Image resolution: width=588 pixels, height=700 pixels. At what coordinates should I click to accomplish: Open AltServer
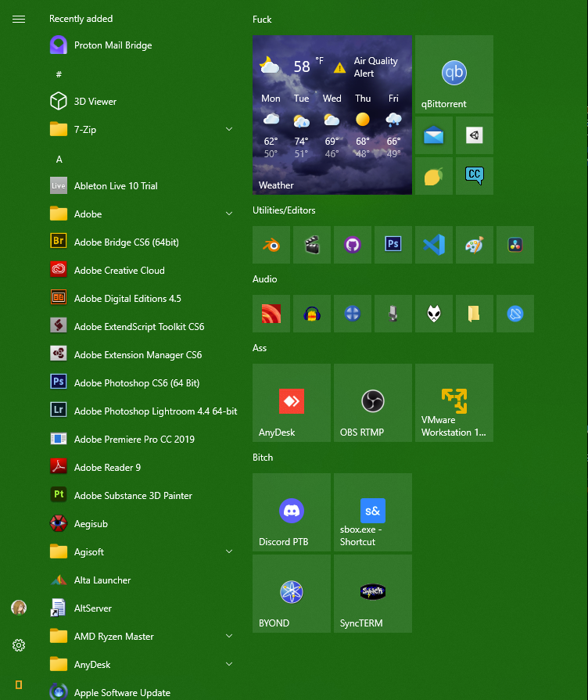(x=143, y=608)
